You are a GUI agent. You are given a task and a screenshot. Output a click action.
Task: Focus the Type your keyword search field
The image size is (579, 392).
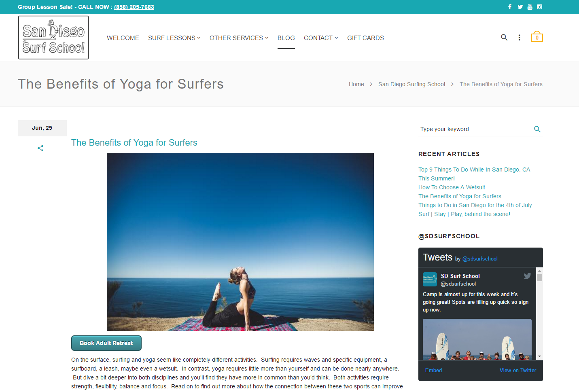click(475, 129)
